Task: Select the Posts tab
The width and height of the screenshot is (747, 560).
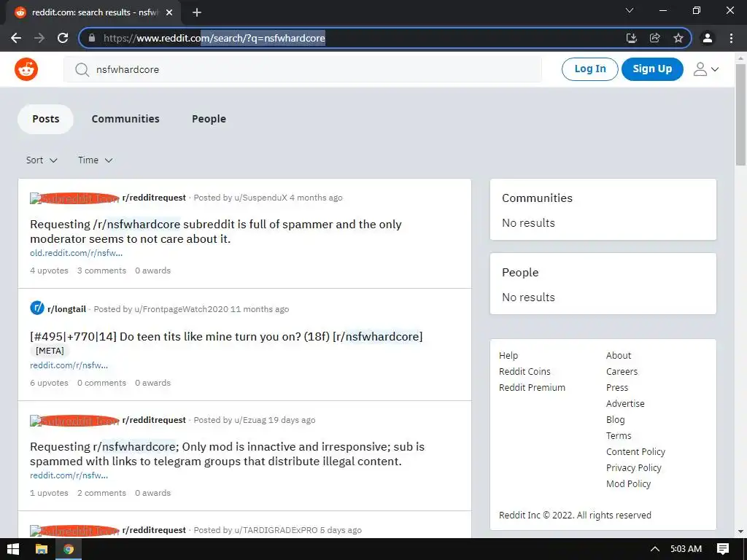Action: pos(46,119)
